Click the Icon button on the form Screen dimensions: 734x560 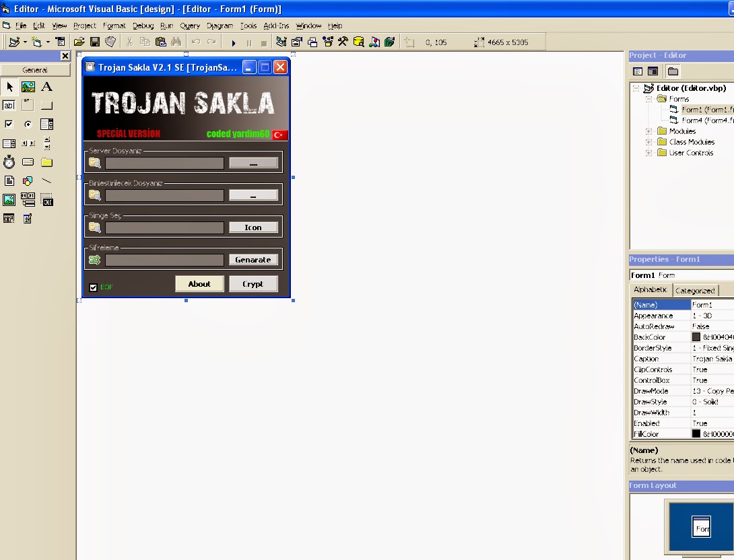pyautogui.click(x=253, y=228)
